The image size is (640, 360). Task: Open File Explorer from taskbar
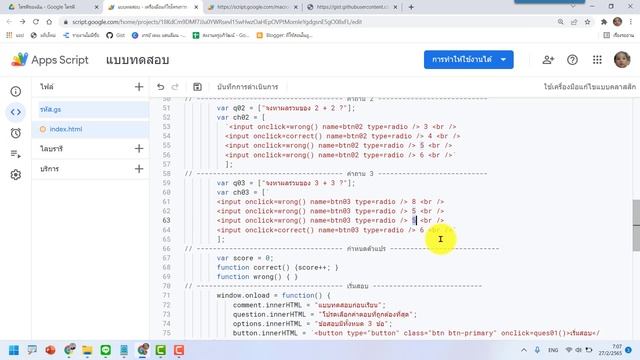(x=87, y=350)
